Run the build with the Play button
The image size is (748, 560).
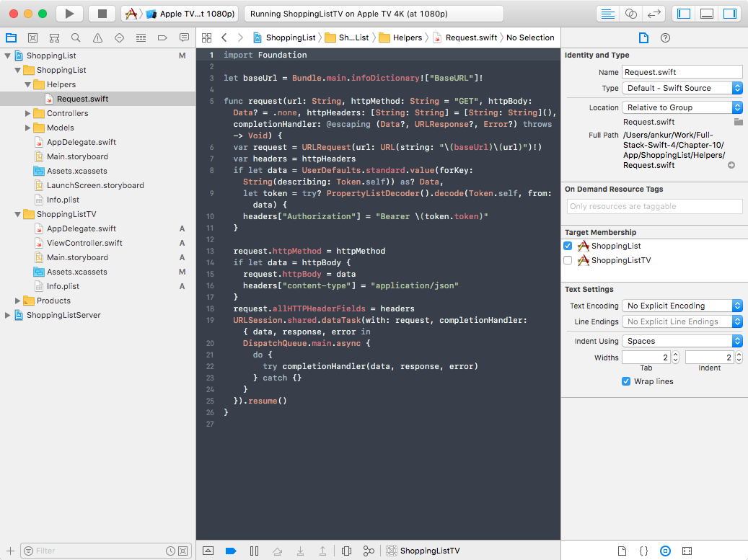point(70,14)
